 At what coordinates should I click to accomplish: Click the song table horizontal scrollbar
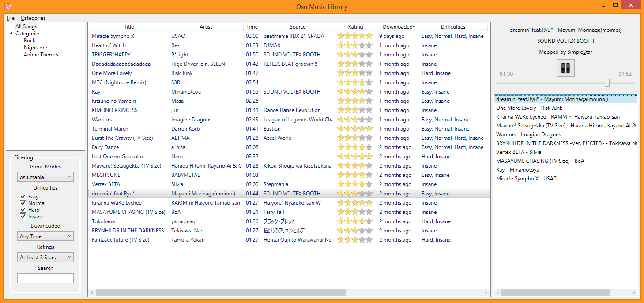pos(221,293)
